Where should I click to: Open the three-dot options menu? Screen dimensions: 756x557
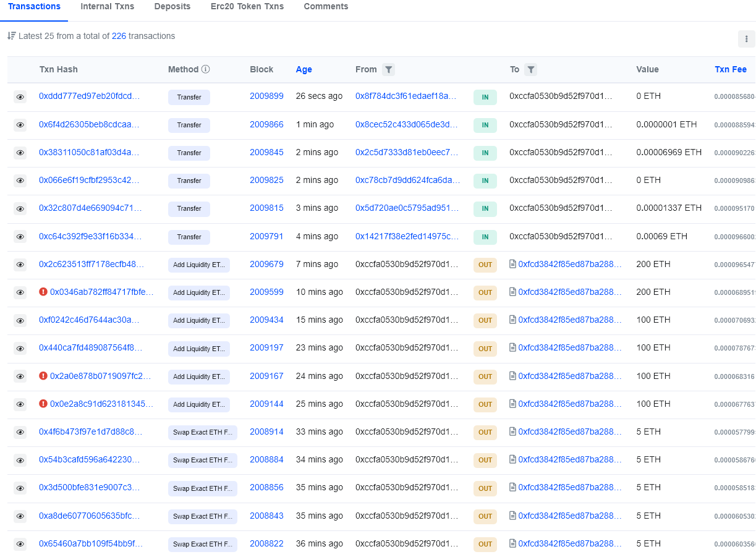[746, 39]
